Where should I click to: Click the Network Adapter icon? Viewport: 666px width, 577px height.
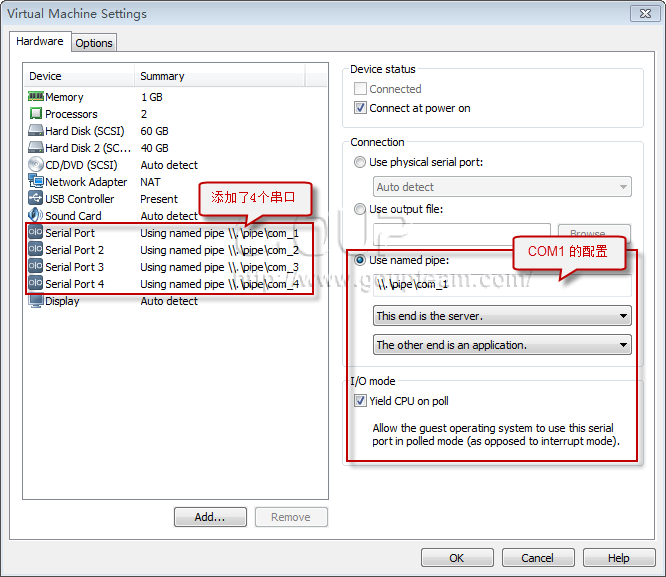36,181
